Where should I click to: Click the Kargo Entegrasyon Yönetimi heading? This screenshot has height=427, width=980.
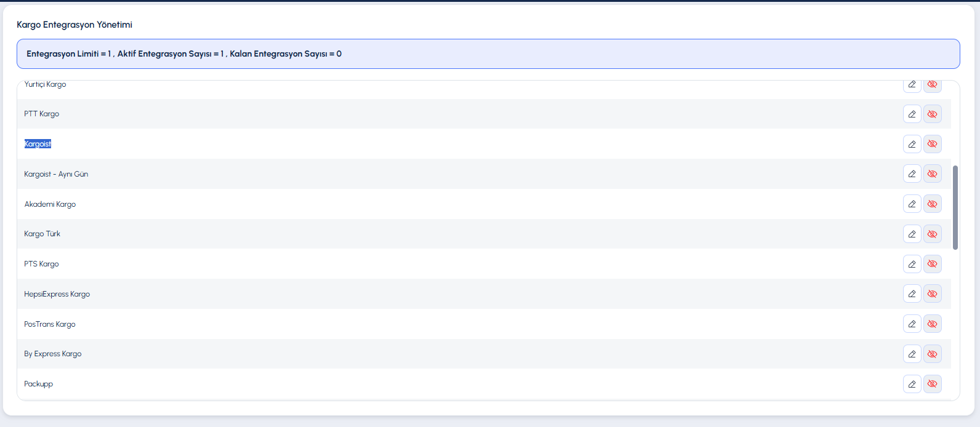74,25
